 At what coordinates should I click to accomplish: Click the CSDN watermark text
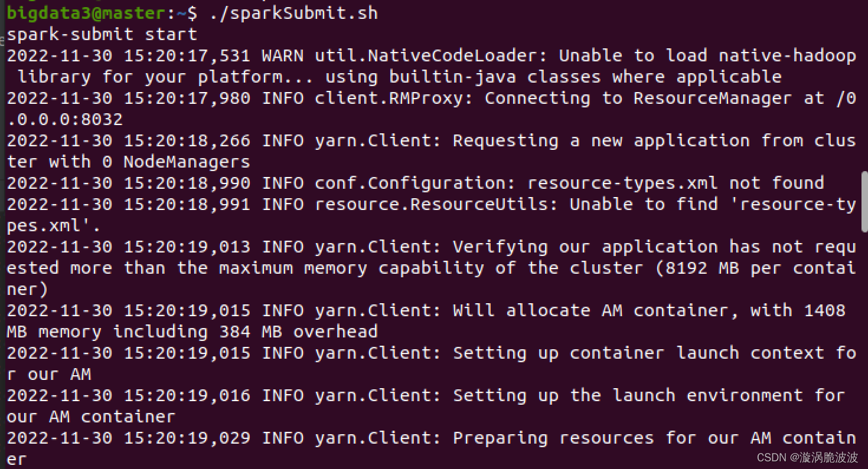(807, 458)
